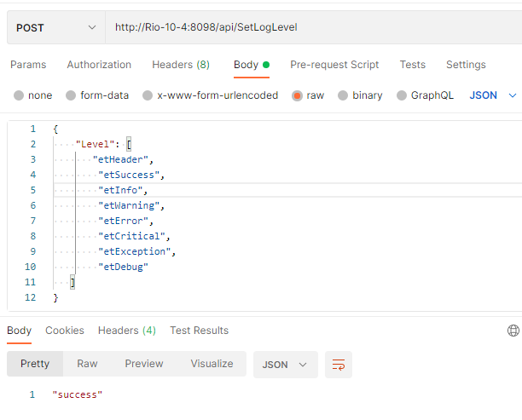
Task: Toggle the wrap lines icon
Action: 339,365
